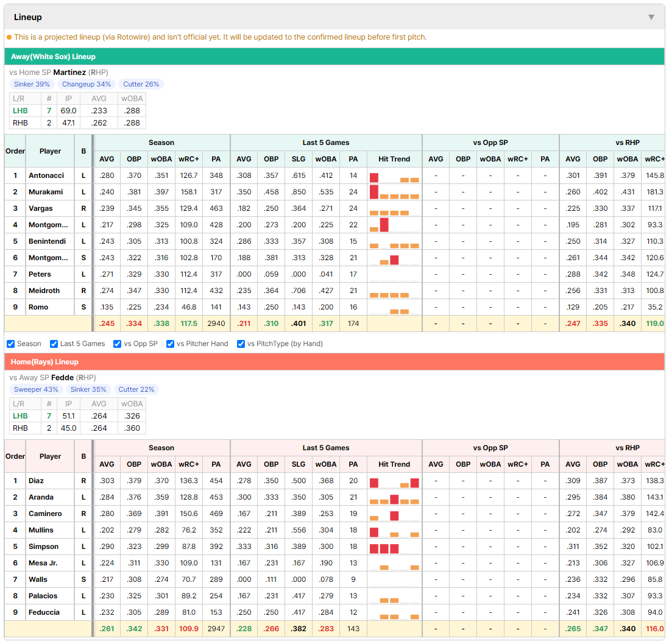
Task: Uncheck the Season checkbox
Action: point(11,344)
